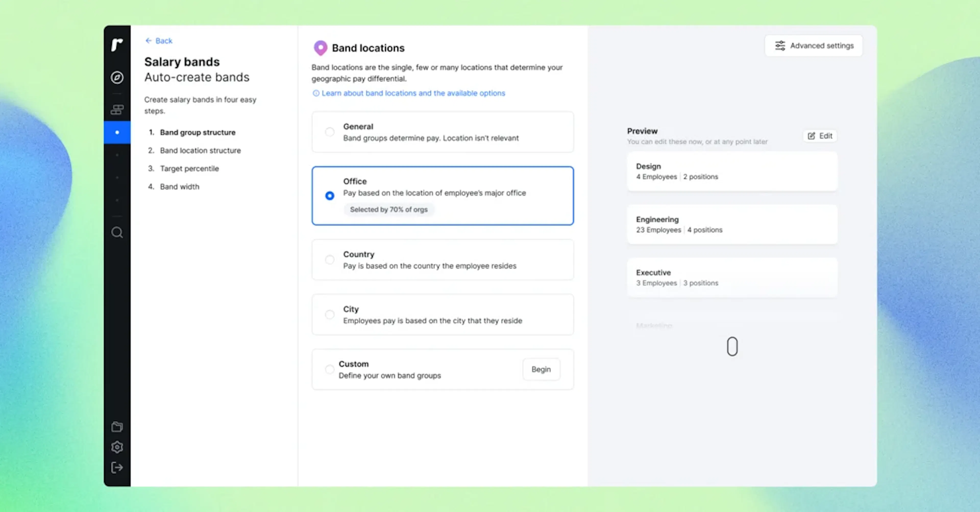Select the Custom radio option
The width and height of the screenshot is (980, 512).
[x=329, y=369]
